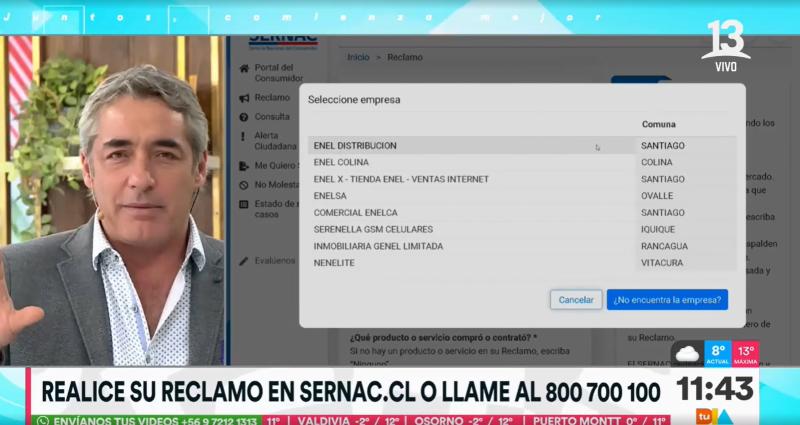Screen dimensions: 800x425
Task: Click IQUIQUE comuna cell
Action: (x=658, y=230)
